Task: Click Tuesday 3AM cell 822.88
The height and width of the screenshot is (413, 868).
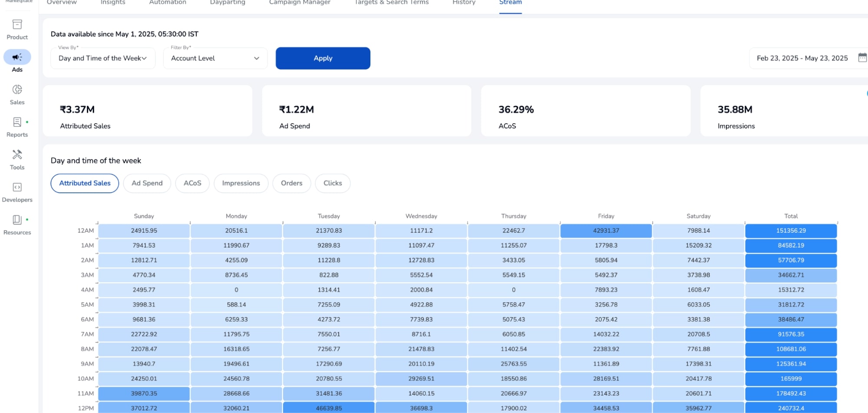Action: click(329, 275)
